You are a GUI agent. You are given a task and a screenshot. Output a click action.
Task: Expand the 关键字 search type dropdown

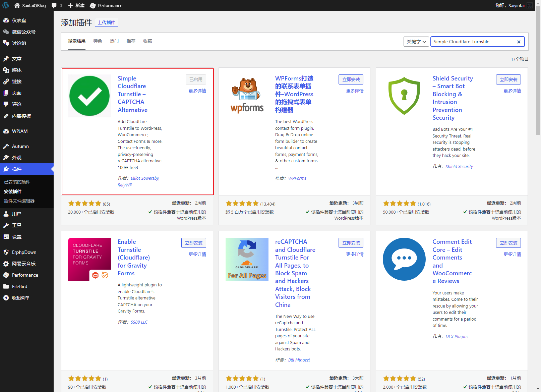tap(416, 42)
